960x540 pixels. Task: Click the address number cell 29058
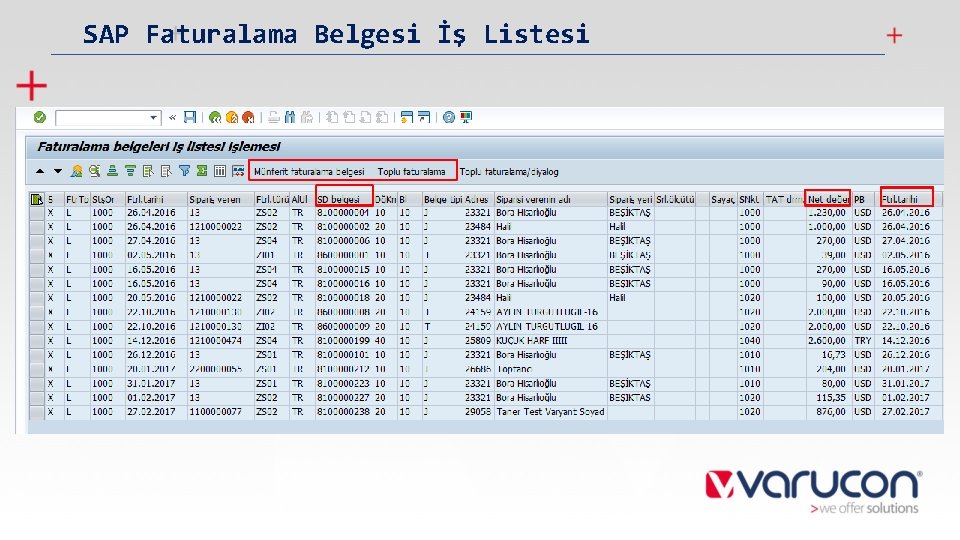click(x=478, y=411)
